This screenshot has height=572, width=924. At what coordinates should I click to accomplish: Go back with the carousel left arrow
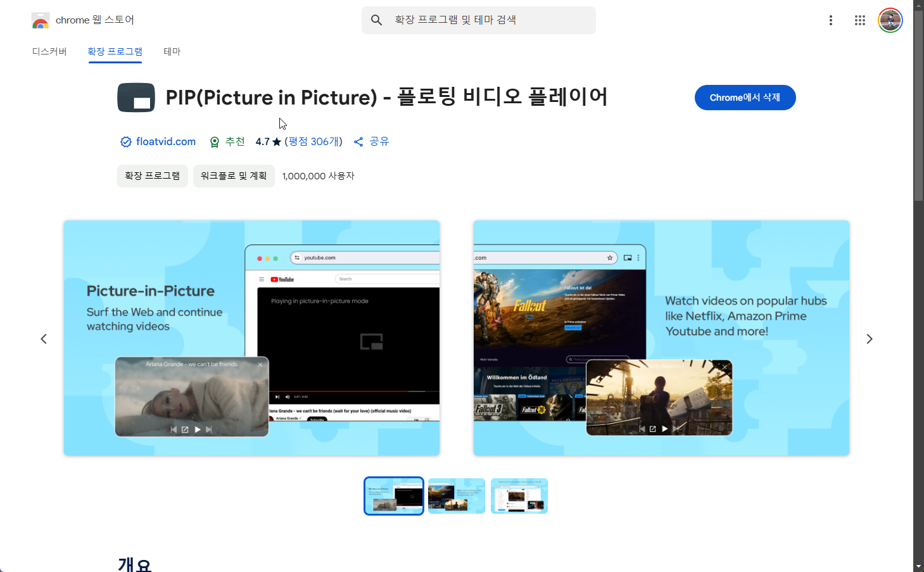point(44,338)
